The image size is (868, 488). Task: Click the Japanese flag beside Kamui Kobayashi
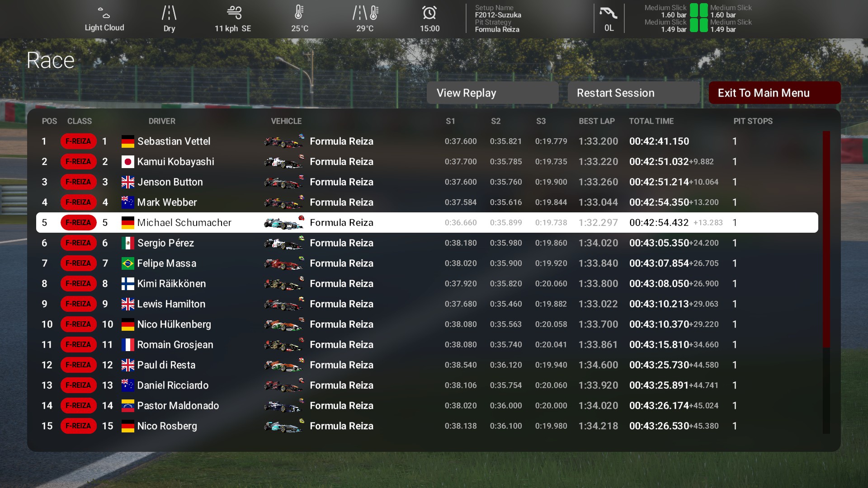click(128, 162)
